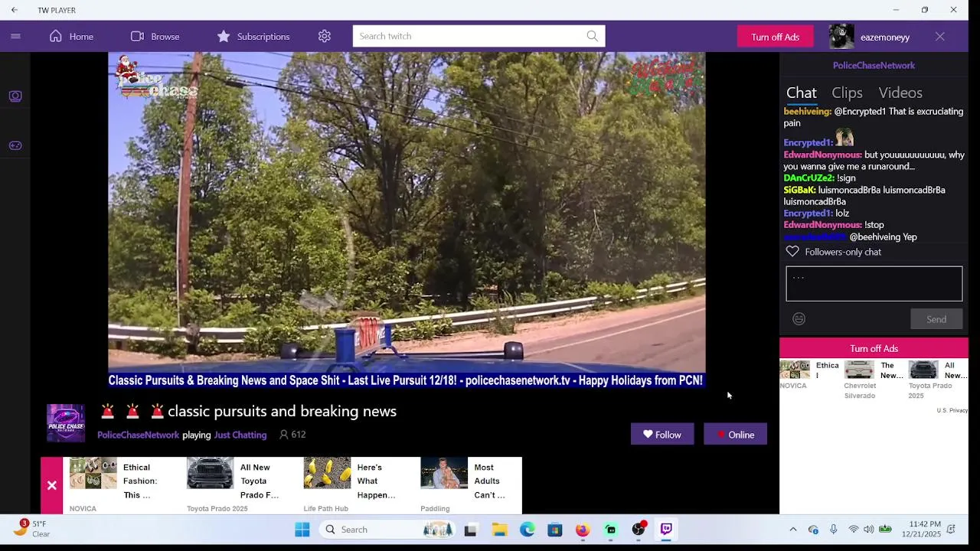Open volume control in tray
Viewport: 980px width, 551px height.
pos(869,530)
